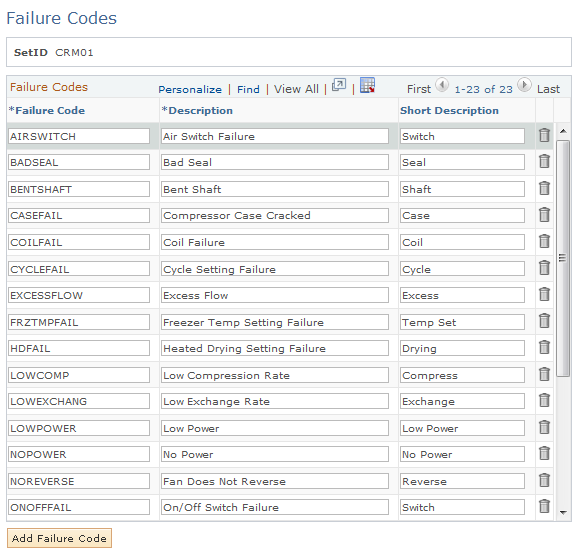Edit the AIRSWITCH failure code field
This screenshot has width=582, height=551.
[x=79, y=136]
